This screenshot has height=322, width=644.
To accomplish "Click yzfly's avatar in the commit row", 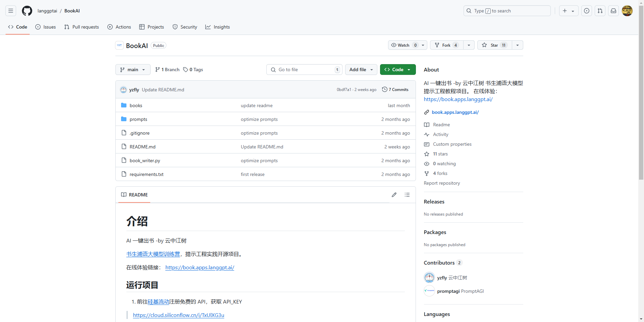I will click(123, 90).
